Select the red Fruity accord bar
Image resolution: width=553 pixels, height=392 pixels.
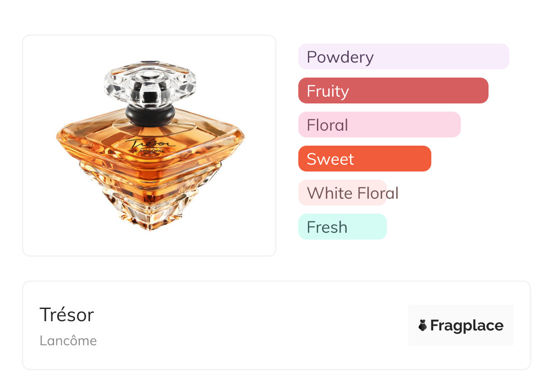click(393, 91)
